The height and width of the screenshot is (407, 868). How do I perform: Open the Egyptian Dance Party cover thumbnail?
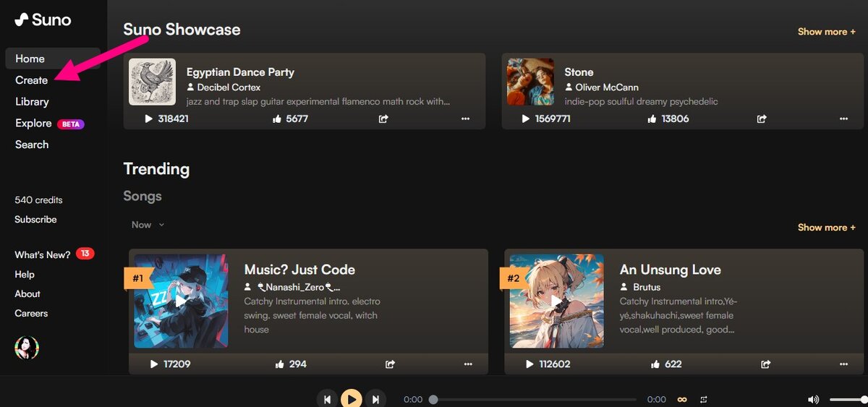click(x=152, y=82)
